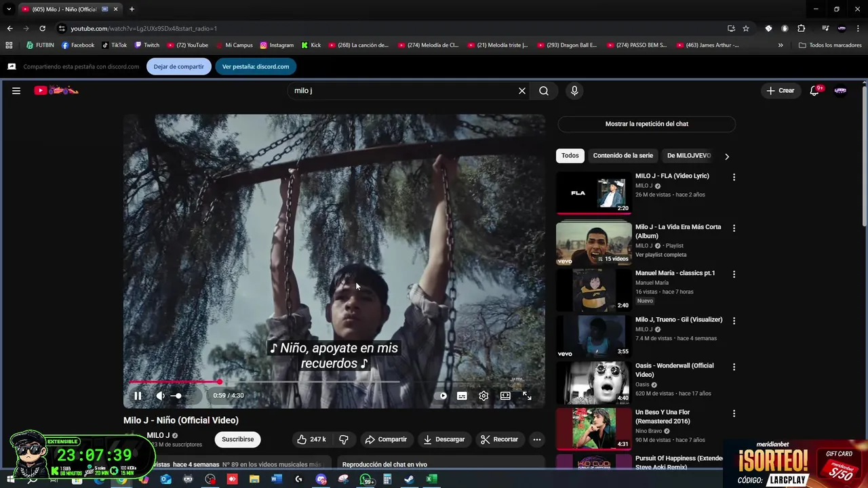
Task: Open options for Manuel María classics pt.1
Action: tap(734, 274)
